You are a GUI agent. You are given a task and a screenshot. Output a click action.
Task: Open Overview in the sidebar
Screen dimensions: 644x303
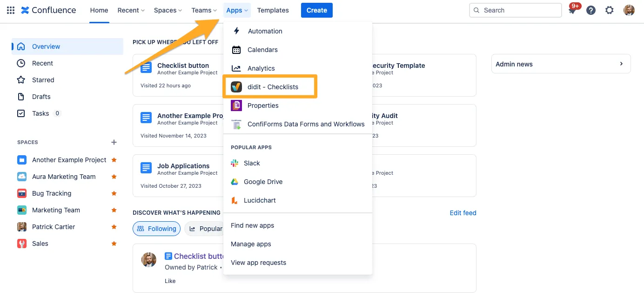[67, 46]
